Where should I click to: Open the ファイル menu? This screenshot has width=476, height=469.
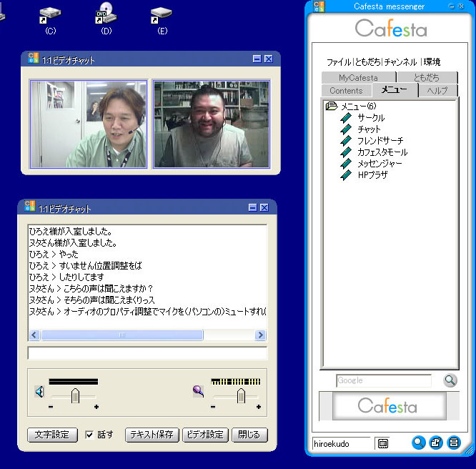(339, 62)
